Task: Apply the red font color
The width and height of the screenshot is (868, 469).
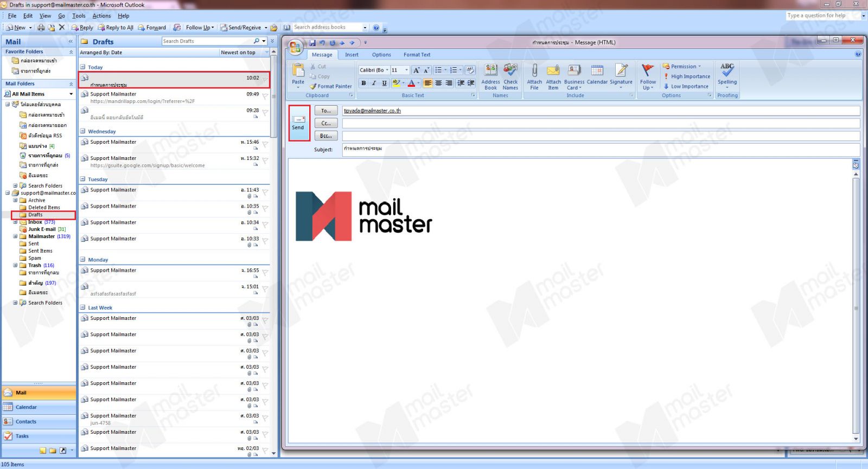Action: pos(411,83)
